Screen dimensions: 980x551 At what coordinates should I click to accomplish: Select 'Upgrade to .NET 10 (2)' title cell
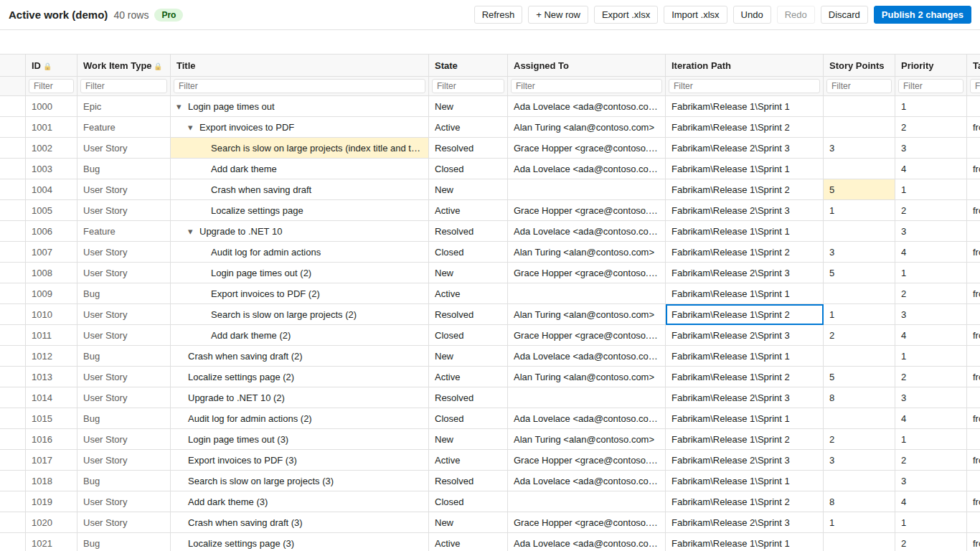point(299,398)
